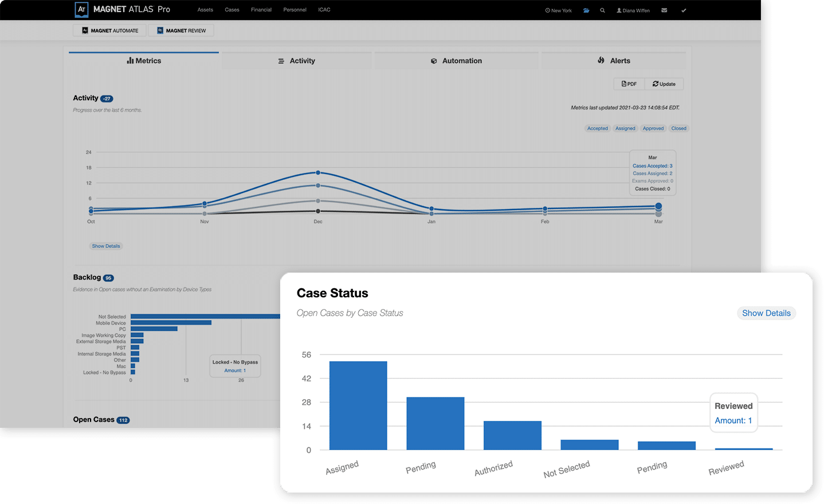Select the Nov data point on Activity chart
Screen dimensions: 824x504
[205, 203]
